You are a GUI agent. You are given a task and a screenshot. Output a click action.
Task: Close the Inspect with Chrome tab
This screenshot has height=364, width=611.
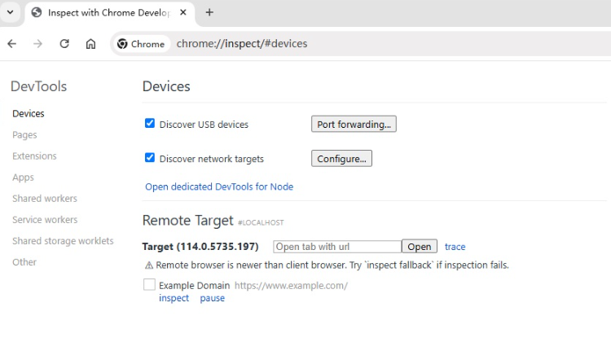(x=181, y=12)
